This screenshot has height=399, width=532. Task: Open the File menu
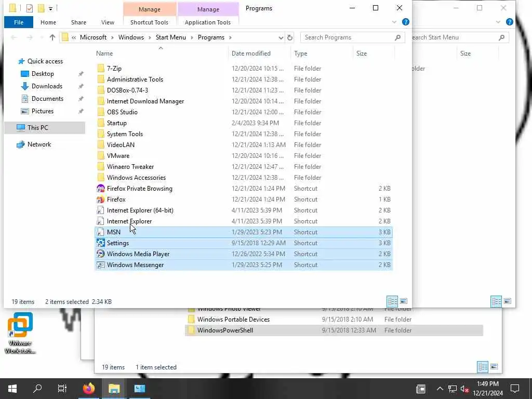click(x=19, y=22)
